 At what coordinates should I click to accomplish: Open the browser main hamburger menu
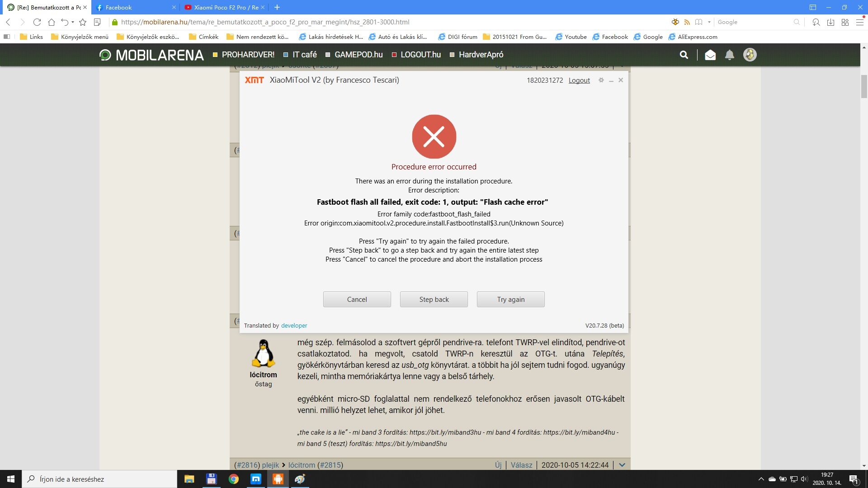859,22
